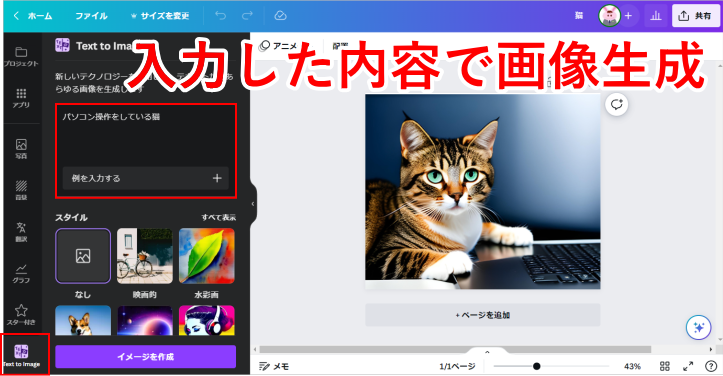Screen dimensions: 723x376
Task: Click the prompt text field with パソコン操作をしている猫
Action: click(146, 134)
